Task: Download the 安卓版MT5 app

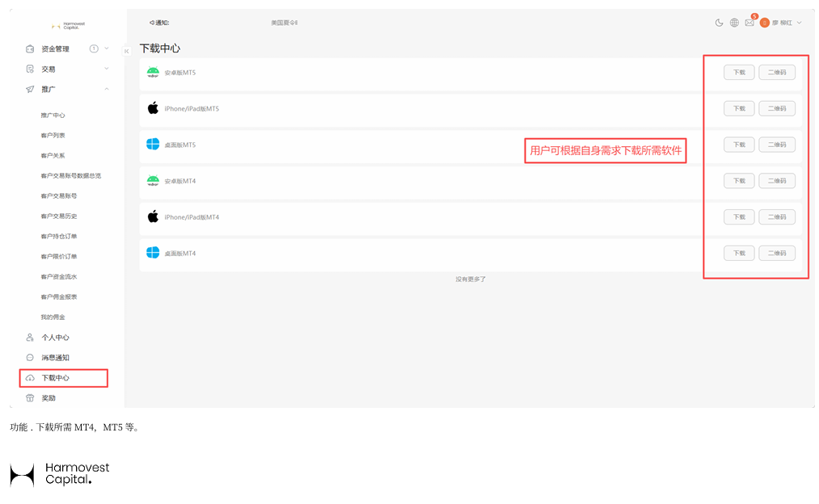Action: [739, 73]
